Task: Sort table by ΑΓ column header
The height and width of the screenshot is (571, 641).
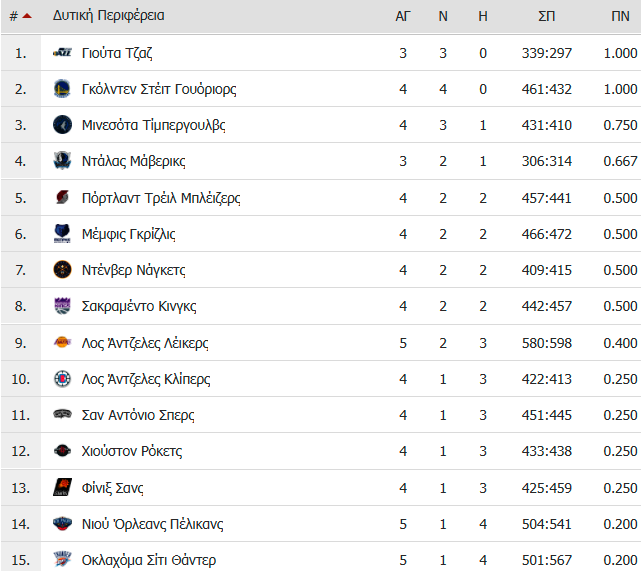Action: 403,16
